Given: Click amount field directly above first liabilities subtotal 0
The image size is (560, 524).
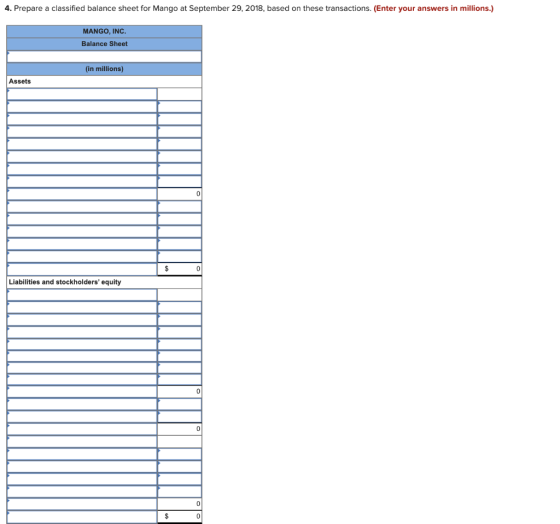Looking at the screenshot, I should (179, 379).
